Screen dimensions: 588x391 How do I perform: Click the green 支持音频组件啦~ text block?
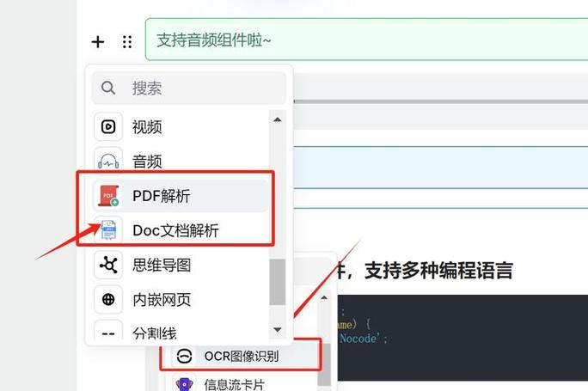(x=366, y=40)
